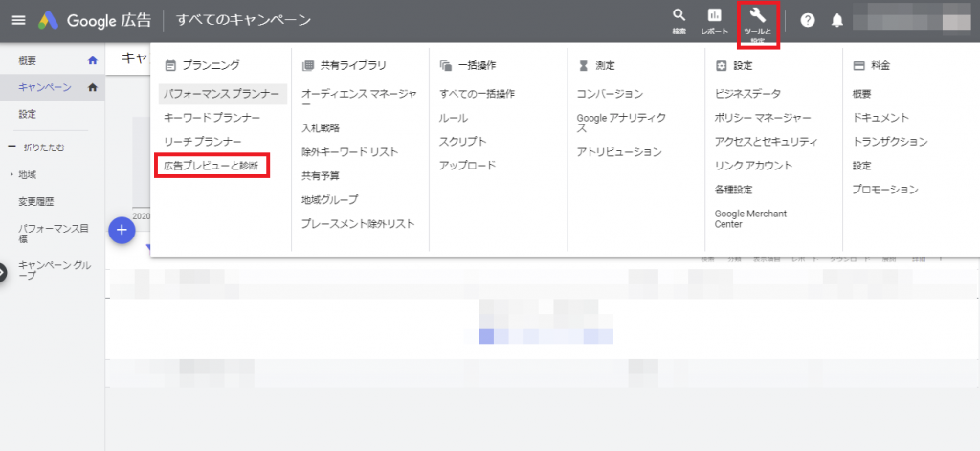Open アトリビューション

tap(619, 152)
